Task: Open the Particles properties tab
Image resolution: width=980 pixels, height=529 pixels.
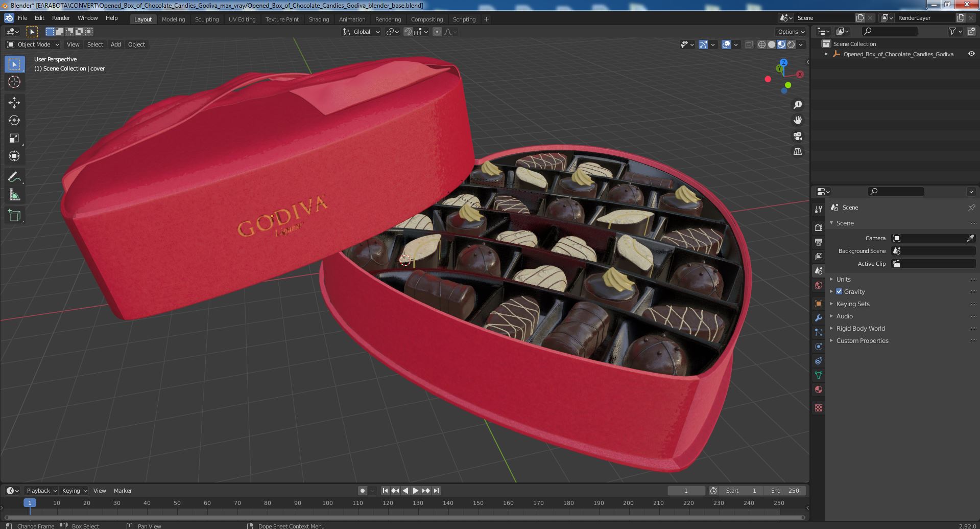Action: (819, 332)
